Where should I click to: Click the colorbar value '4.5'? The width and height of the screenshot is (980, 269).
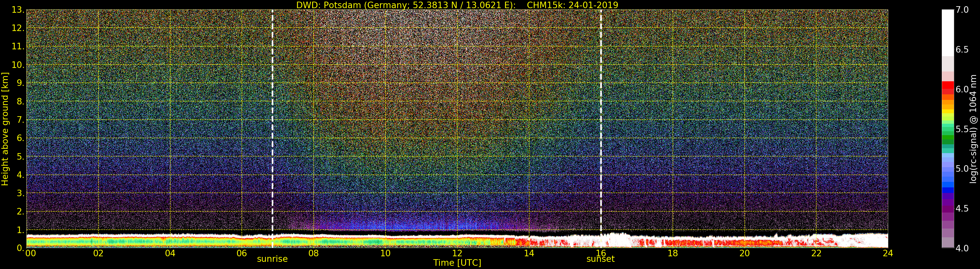tap(962, 209)
